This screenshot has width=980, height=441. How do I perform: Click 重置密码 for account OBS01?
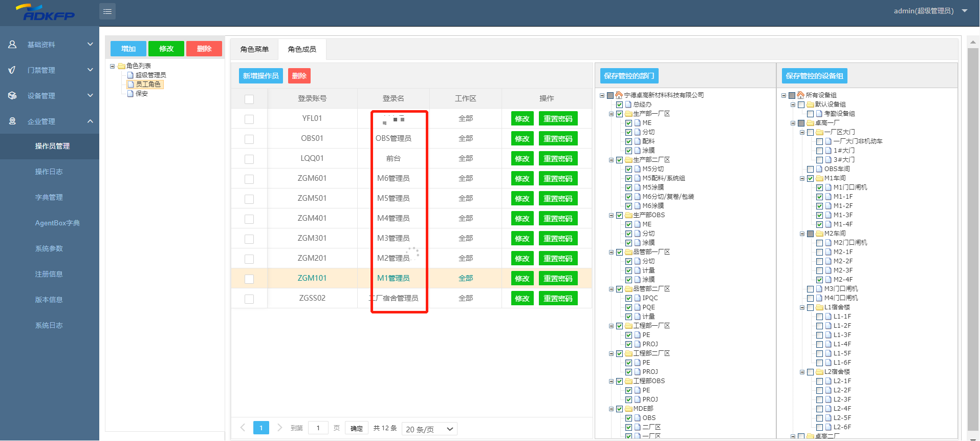tap(558, 139)
